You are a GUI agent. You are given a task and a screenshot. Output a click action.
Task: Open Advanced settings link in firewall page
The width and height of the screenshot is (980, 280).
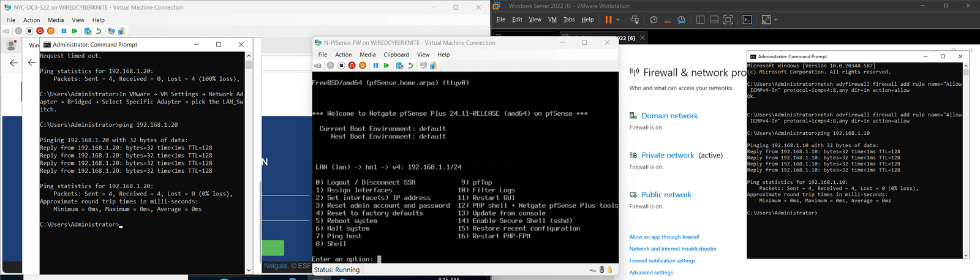[x=651, y=273]
